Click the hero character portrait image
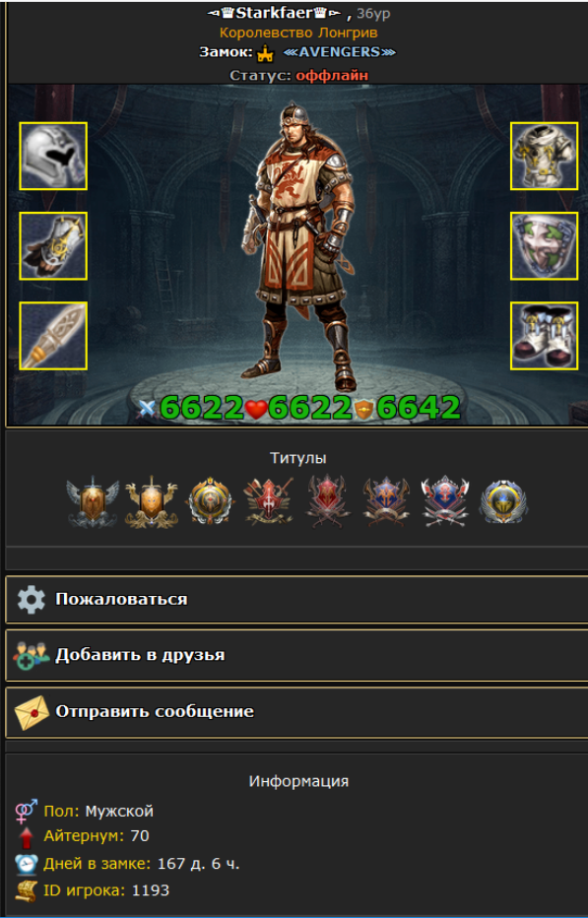 click(x=298, y=247)
